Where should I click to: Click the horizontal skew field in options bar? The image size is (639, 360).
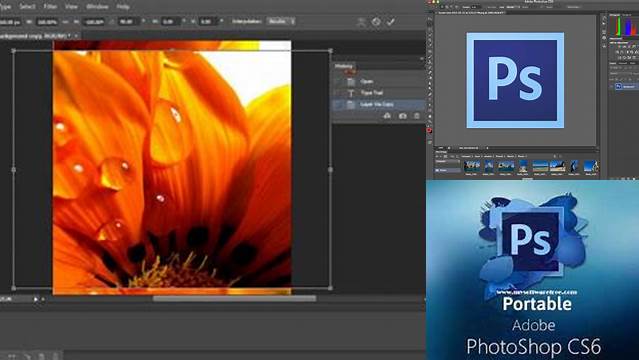(169, 22)
